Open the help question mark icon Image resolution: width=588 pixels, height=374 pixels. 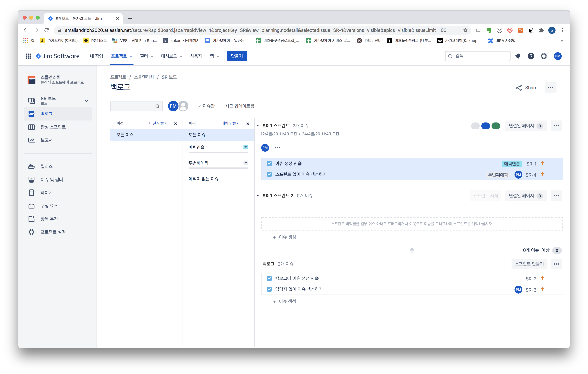coord(531,56)
